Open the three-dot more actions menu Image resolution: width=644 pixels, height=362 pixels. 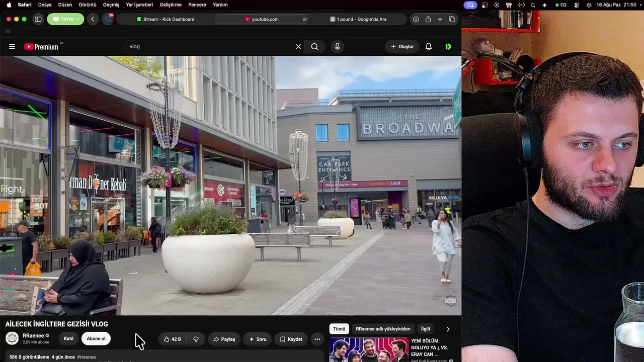(317, 339)
